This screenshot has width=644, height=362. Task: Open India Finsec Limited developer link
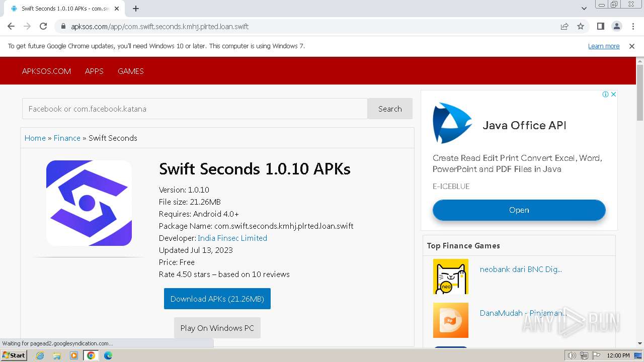coord(232,238)
